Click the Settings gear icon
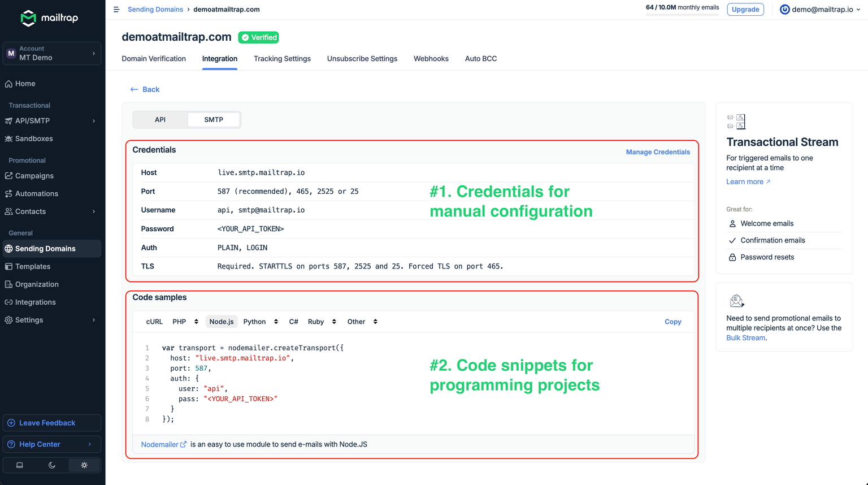Image resolution: width=868 pixels, height=485 pixels. [x=8, y=320]
